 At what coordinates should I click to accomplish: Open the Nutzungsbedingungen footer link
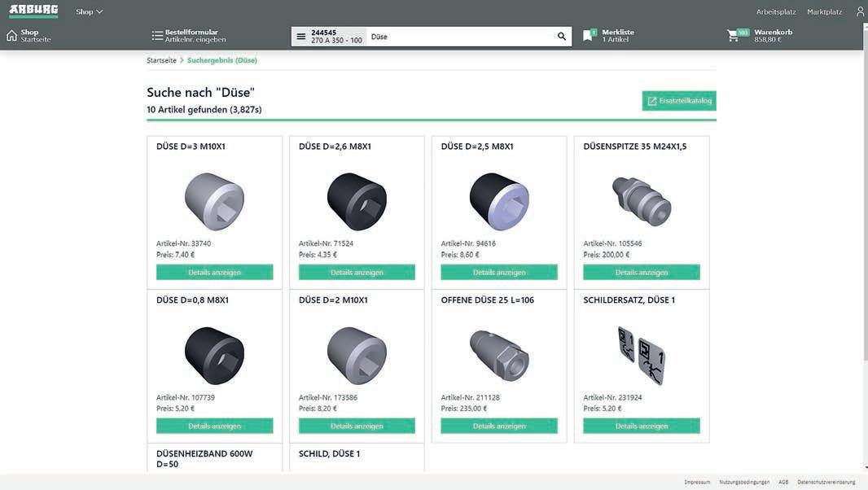coord(744,482)
